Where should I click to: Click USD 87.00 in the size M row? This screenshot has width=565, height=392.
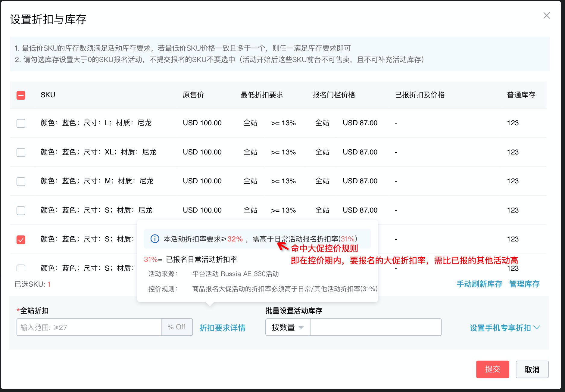360,181
